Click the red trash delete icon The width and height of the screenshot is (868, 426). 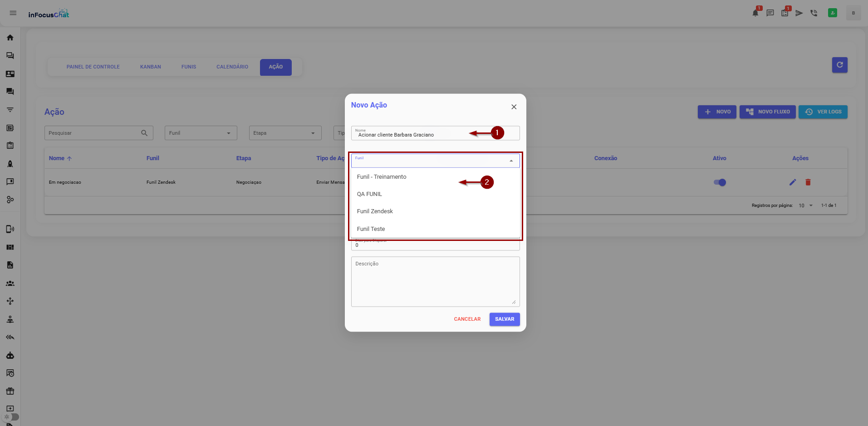click(x=808, y=182)
